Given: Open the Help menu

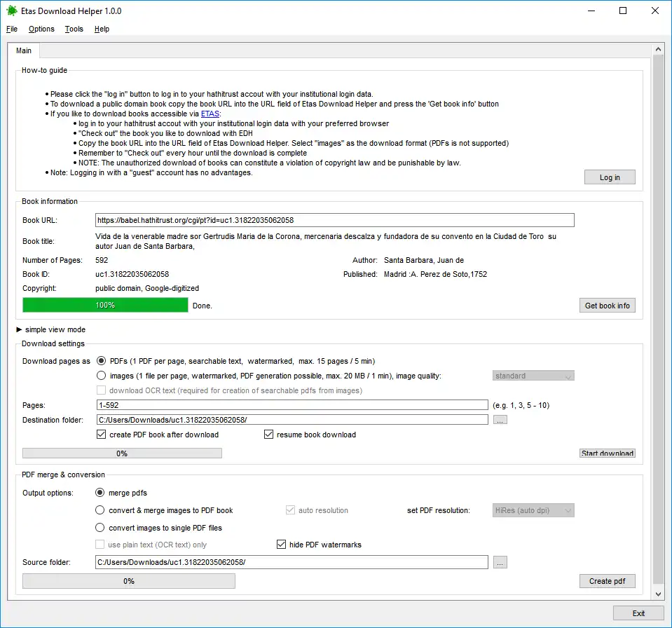Looking at the screenshot, I should coord(102,29).
